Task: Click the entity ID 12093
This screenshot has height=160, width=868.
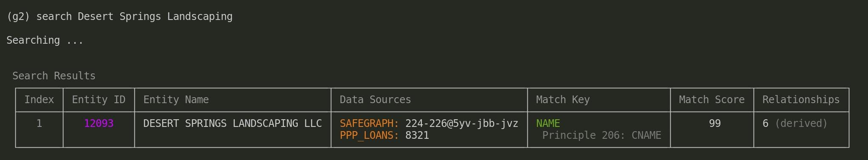Action: 99,124
